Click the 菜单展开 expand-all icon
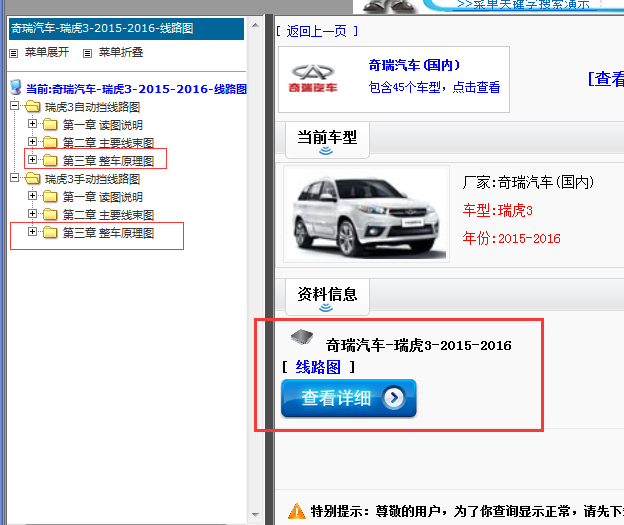624x525 pixels. point(14,53)
